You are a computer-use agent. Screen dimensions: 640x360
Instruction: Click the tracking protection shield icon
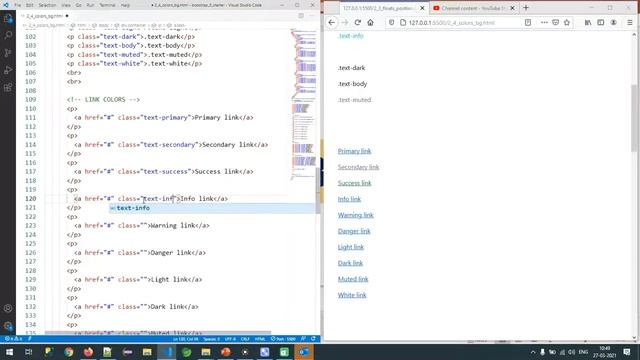click(391, 22)
